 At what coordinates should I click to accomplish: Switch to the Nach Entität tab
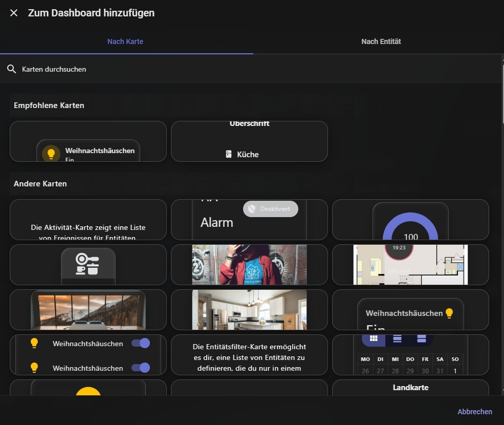[x=381, y=41]
